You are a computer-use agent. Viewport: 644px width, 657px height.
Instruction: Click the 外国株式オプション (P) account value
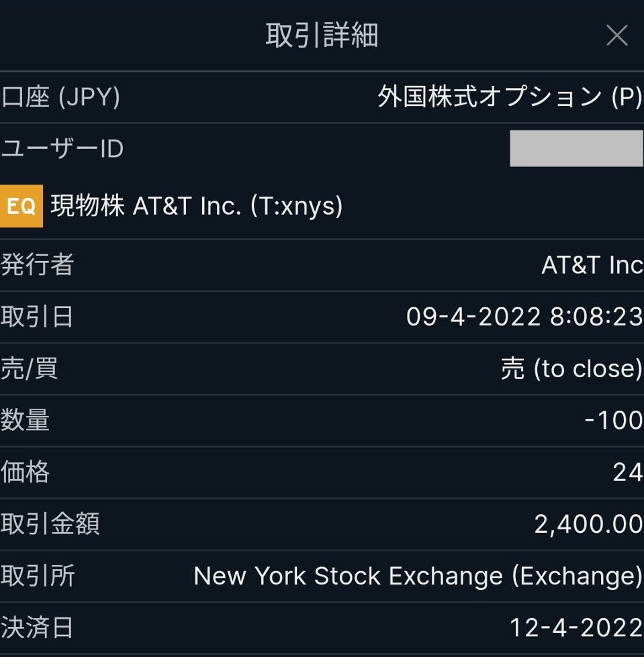tap(510, 97)
